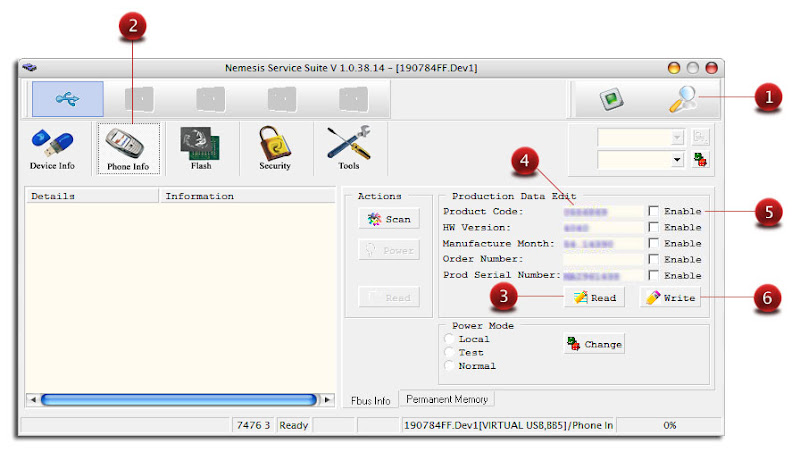Click the HW Version field
Image resolution: width=800 pixels, height=452 pixels.
[x=603, y=228]
